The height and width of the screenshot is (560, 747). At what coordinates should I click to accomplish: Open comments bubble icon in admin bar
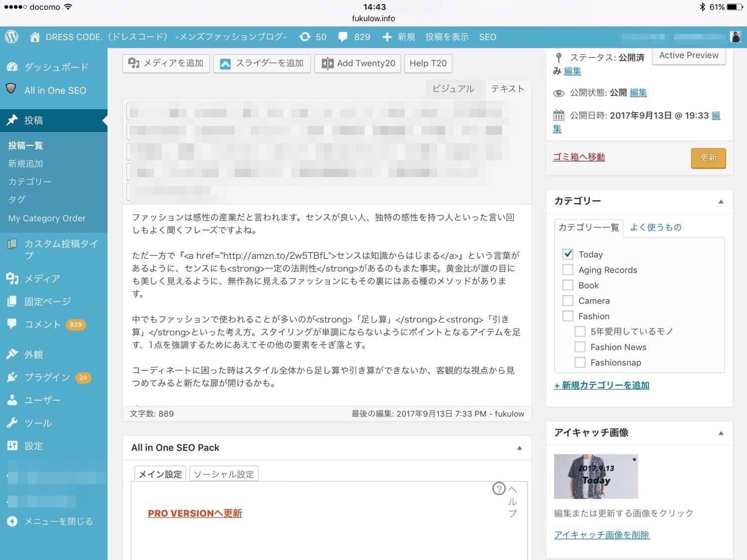[x=343, y=37]
